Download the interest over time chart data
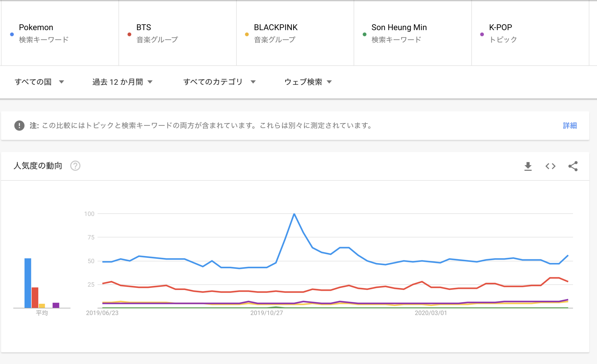This screenshot has height=364, width=597. click(x=528, y=166)
